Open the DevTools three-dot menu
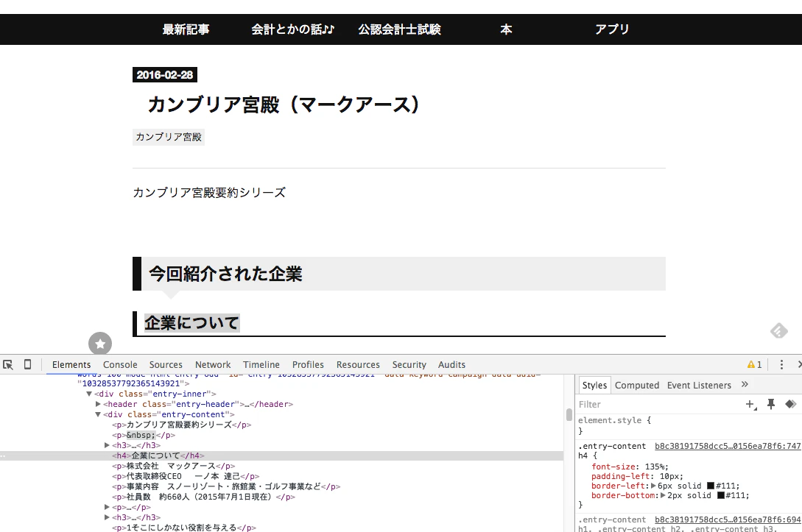The height and width of the screenshot is (532, 802). click(781, 364)
